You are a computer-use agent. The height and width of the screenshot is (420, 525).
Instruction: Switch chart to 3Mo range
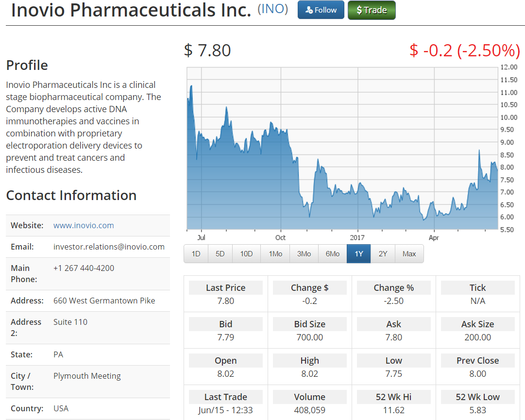pyautogui.click(x=304, y=253)
